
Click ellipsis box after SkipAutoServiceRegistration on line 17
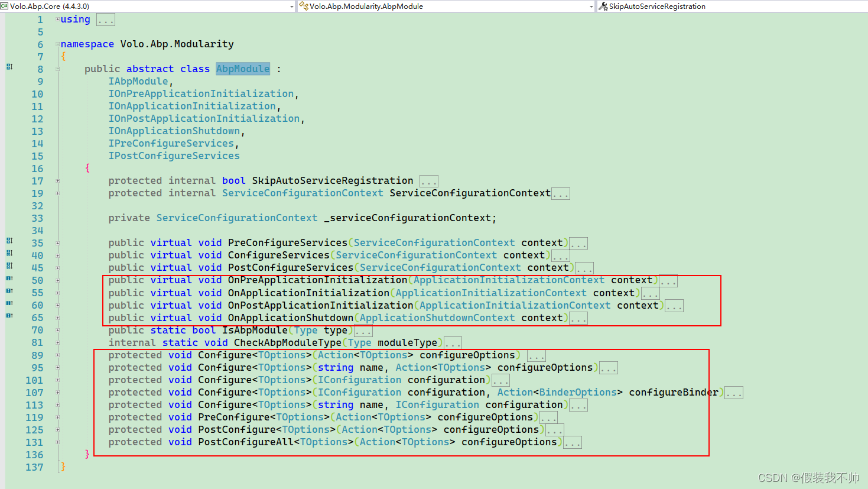(x=429, y=182)
